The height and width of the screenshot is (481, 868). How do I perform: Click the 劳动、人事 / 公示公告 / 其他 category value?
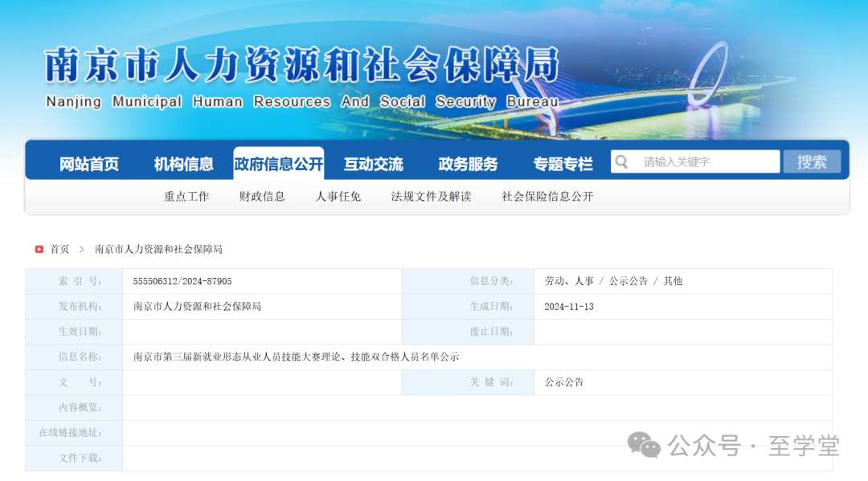click(x=613, y=281)
